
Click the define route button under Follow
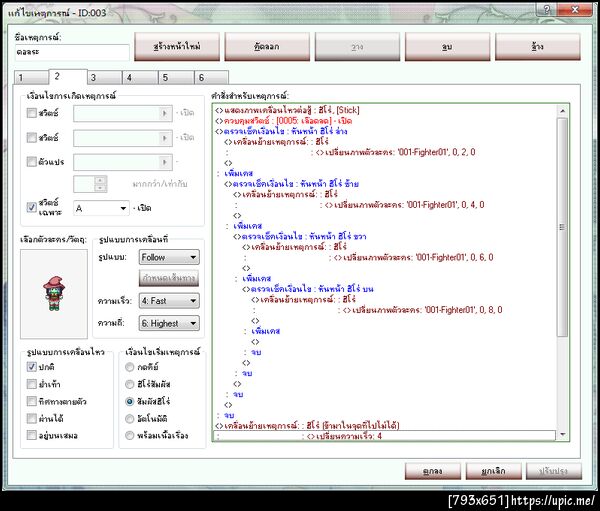pyautogui.click(x=169, y=278)
